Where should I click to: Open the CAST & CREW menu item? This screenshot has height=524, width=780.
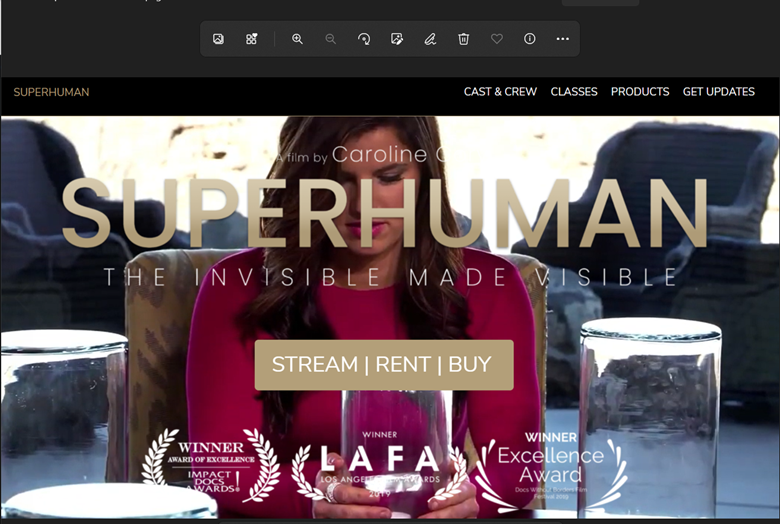(x=500, y=92)
